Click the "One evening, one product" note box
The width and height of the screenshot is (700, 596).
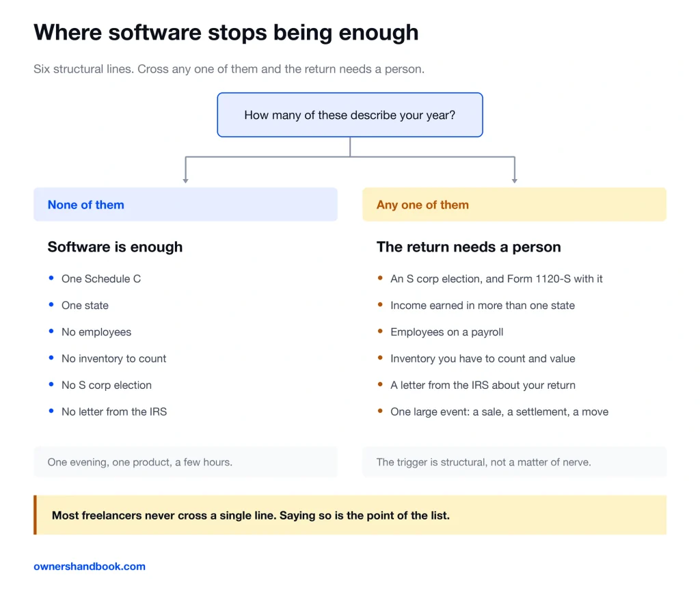185,462
